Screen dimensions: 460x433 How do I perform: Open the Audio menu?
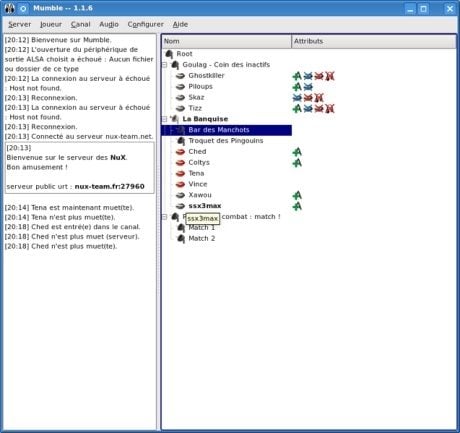[x=109, y=24]
